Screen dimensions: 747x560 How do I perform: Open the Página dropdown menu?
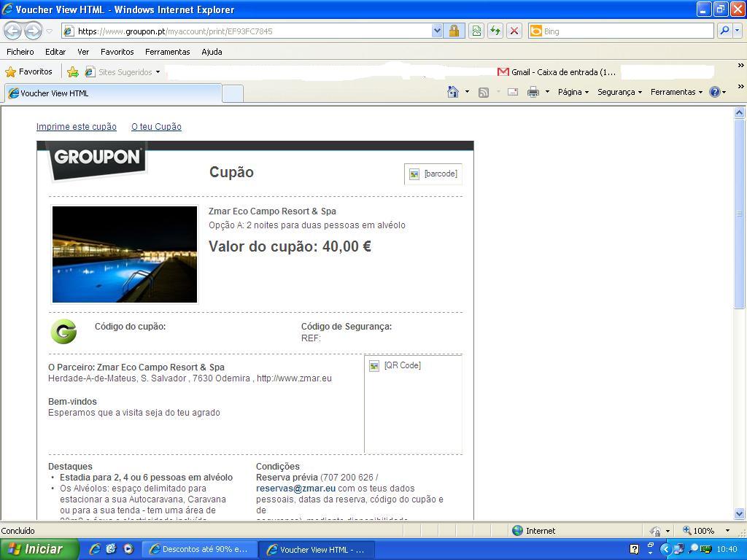(573, 92)
